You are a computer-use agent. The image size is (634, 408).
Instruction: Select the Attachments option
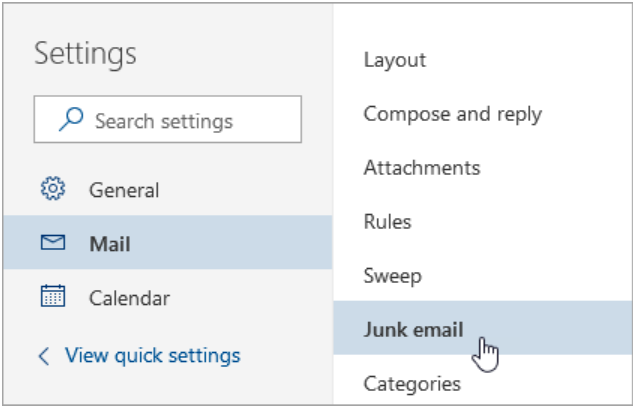coord(421,168)
